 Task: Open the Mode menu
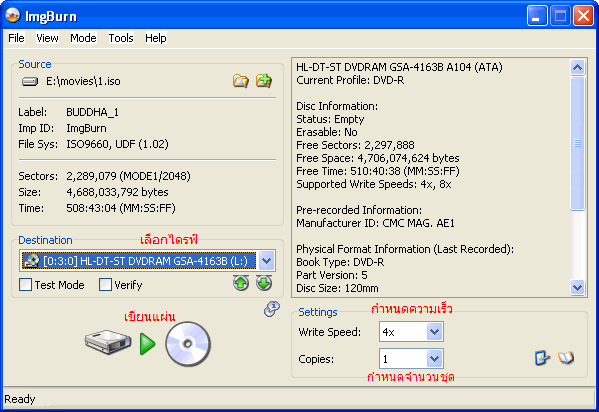tap(83, 38)
